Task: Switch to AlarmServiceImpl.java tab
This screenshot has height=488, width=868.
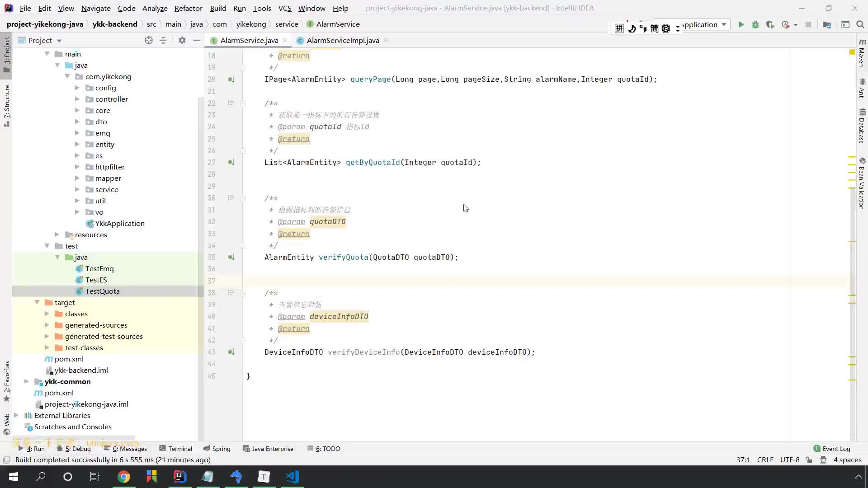Action: pyautogui.click(x=342, y=41)
